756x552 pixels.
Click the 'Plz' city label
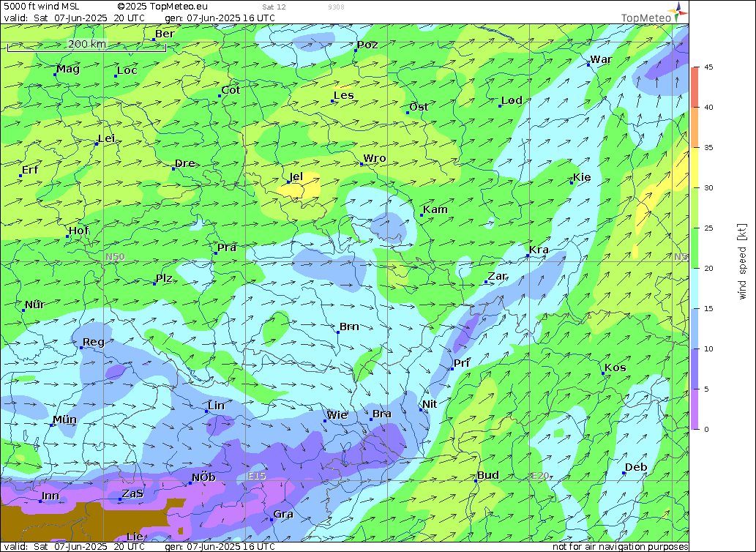pos(164,279)
